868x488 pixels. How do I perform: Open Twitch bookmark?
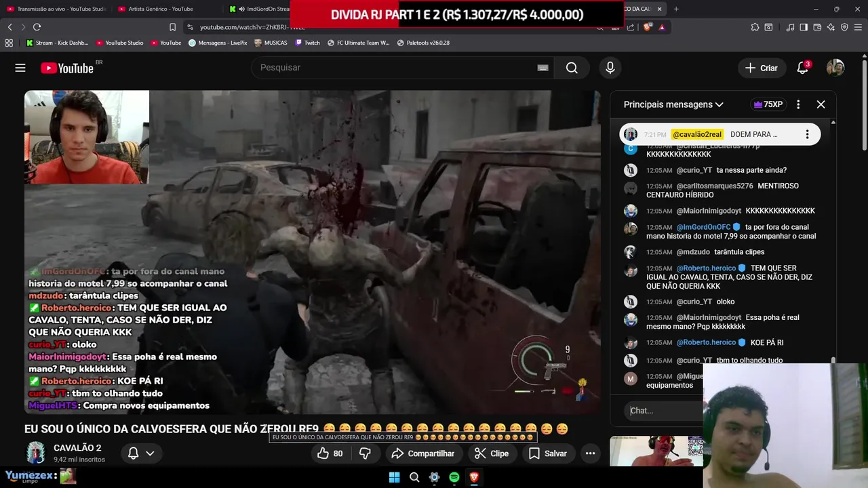point(307,43)
